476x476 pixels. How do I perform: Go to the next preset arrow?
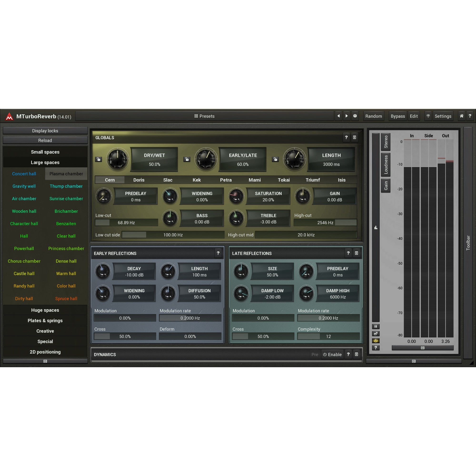click(x=346, y=116)
